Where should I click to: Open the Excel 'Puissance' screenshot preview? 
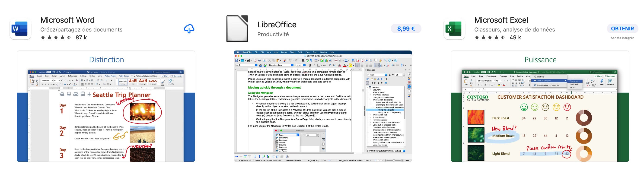[540, 106]
